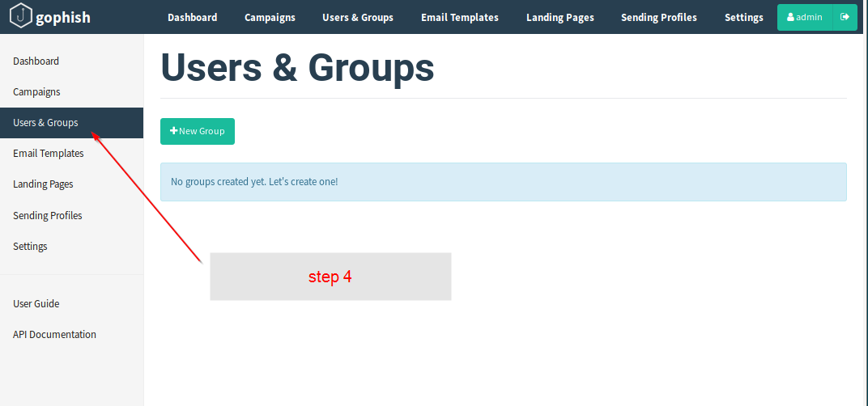
Task: Open Settings in the top navigation bar
Action: click(x=743, y=17)
